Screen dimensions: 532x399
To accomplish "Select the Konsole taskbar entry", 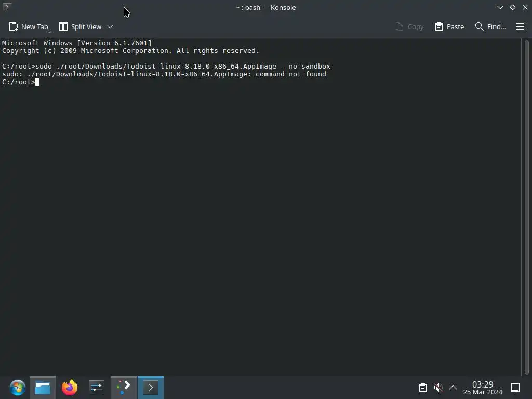I will tap(151, 388).
